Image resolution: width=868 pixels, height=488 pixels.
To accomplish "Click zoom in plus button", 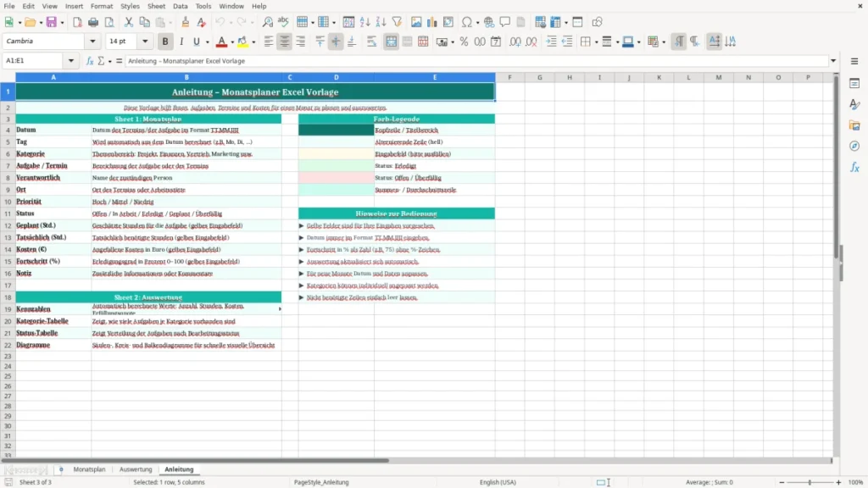I will [838, 482].
